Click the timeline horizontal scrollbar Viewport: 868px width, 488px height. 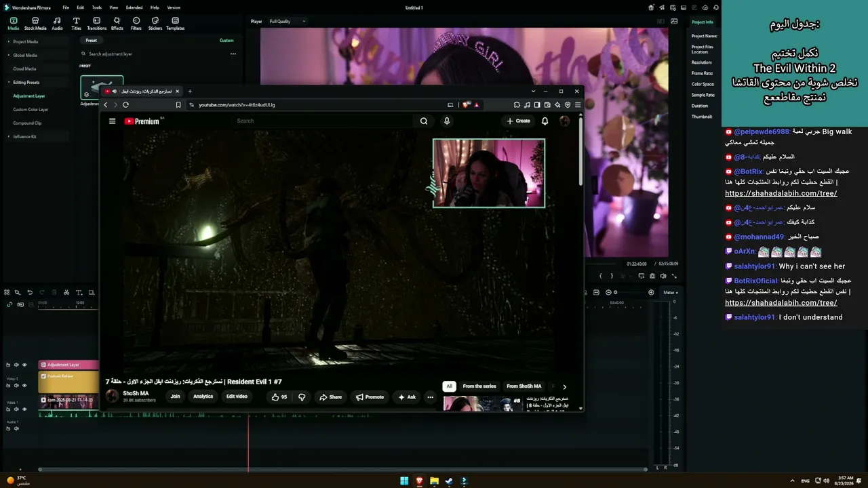point(342,469)
